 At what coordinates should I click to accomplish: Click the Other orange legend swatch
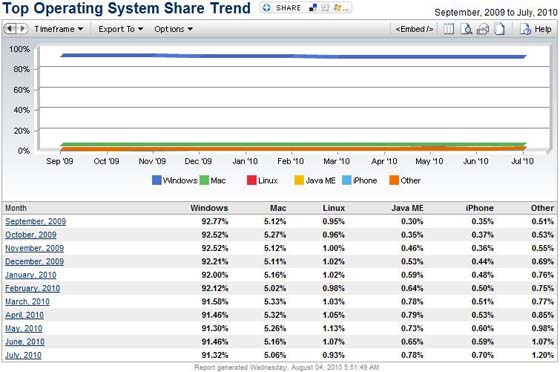coord(394,180)
